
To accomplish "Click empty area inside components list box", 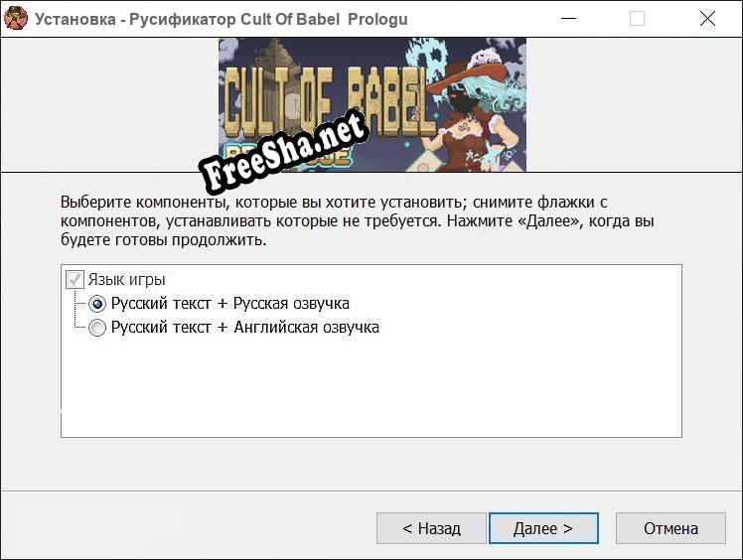I will pyautogui.click(x=371, y=388).
